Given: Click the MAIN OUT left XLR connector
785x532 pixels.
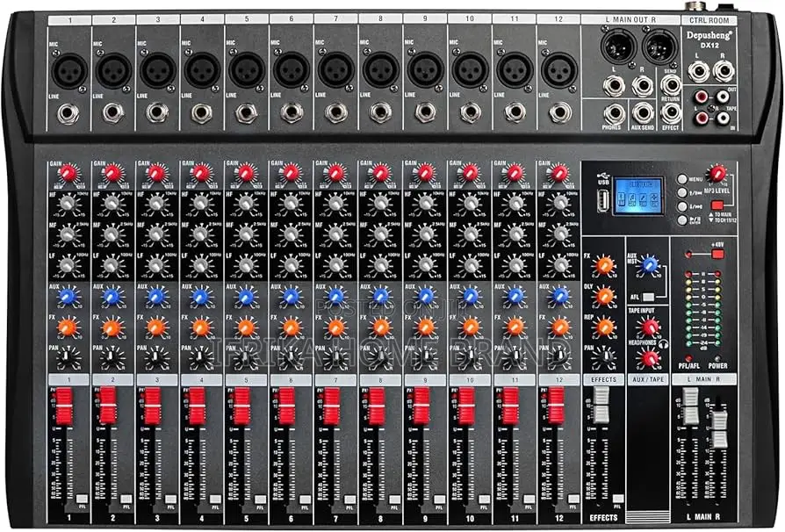Looking at the screenshot, I should pyautogui.click(x=619, y=47).
